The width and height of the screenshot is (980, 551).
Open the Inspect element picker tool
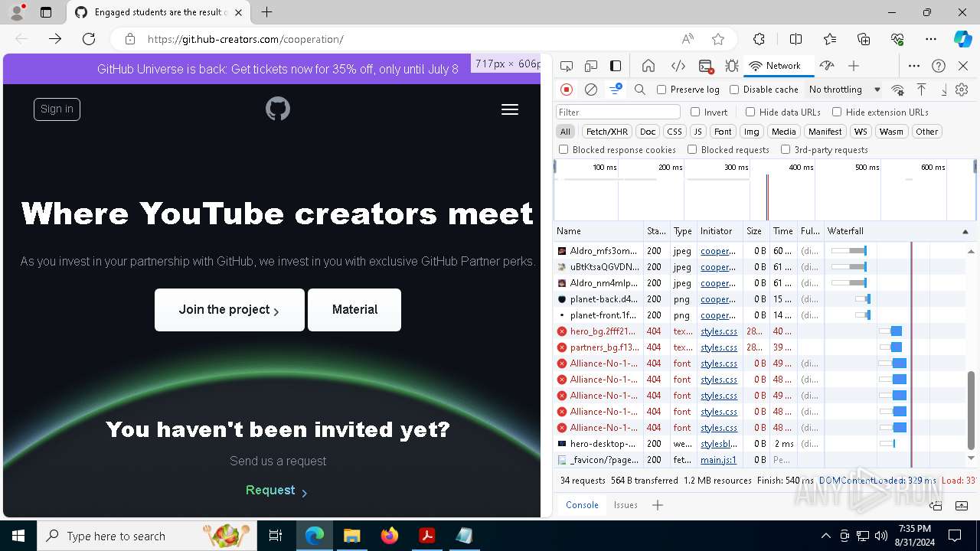coord(567,66)
